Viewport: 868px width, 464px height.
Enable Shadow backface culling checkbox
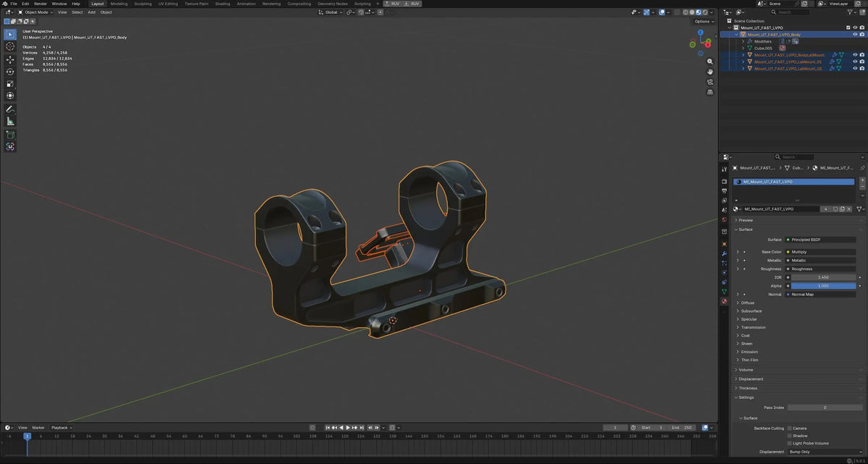(790, 436)
